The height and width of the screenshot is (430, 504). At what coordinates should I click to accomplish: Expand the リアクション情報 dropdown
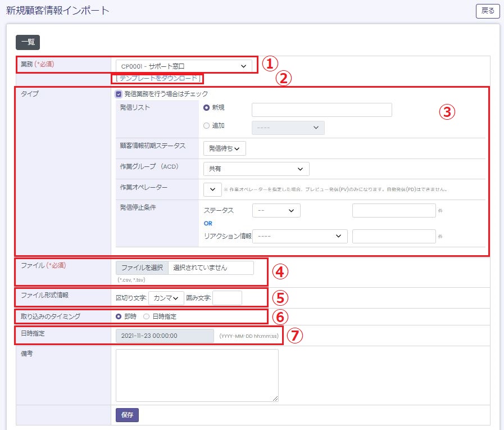tap(299, 236)
